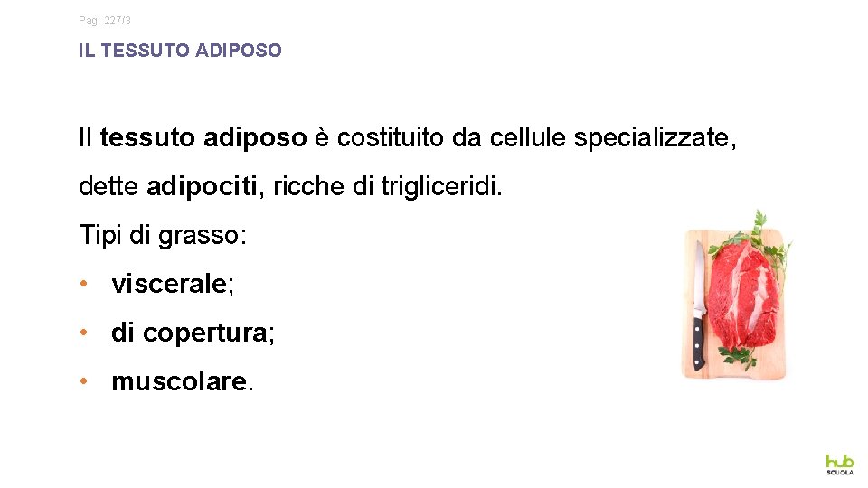Click the orange bullet before muscolare
The height and width of the screenshot is (488, 868).
[x=82, y=381]
